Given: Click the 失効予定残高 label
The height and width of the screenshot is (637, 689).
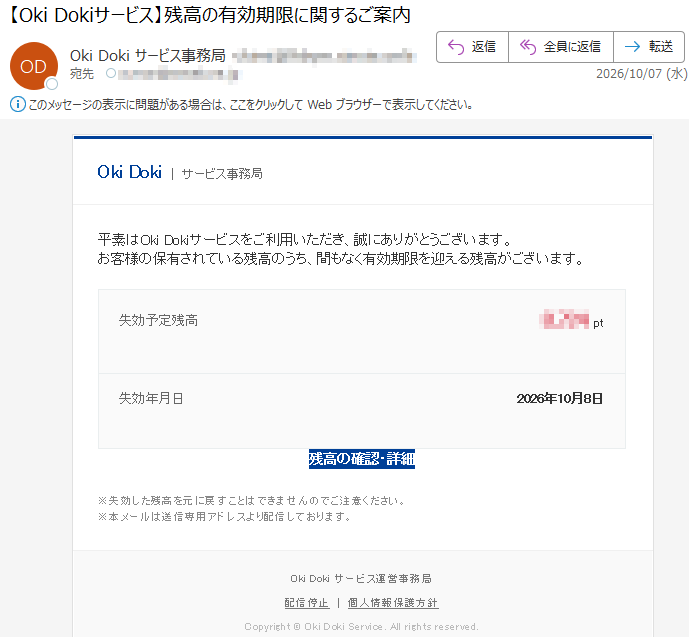Looking at the screenshot, I should 158,320.
